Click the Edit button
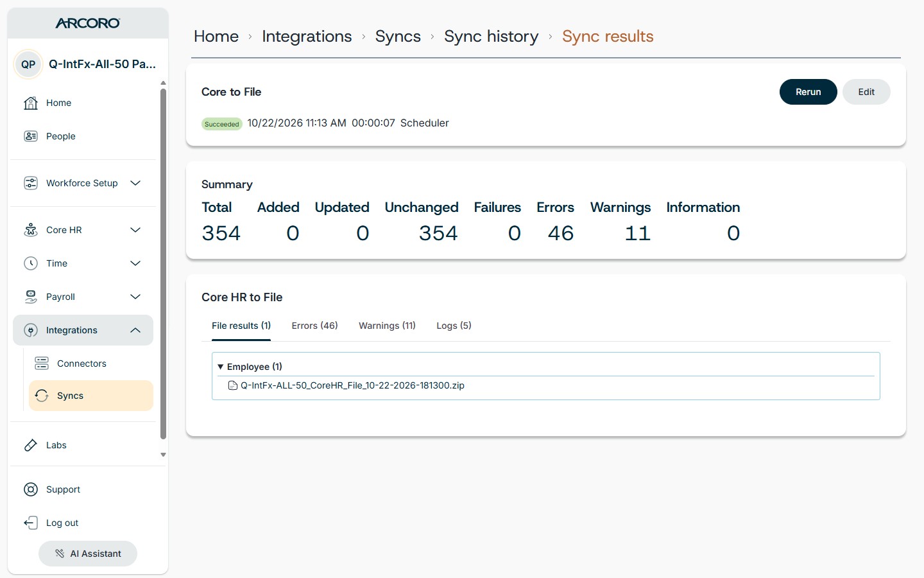Viewport: 924px width, 578px height. [866, 92]
